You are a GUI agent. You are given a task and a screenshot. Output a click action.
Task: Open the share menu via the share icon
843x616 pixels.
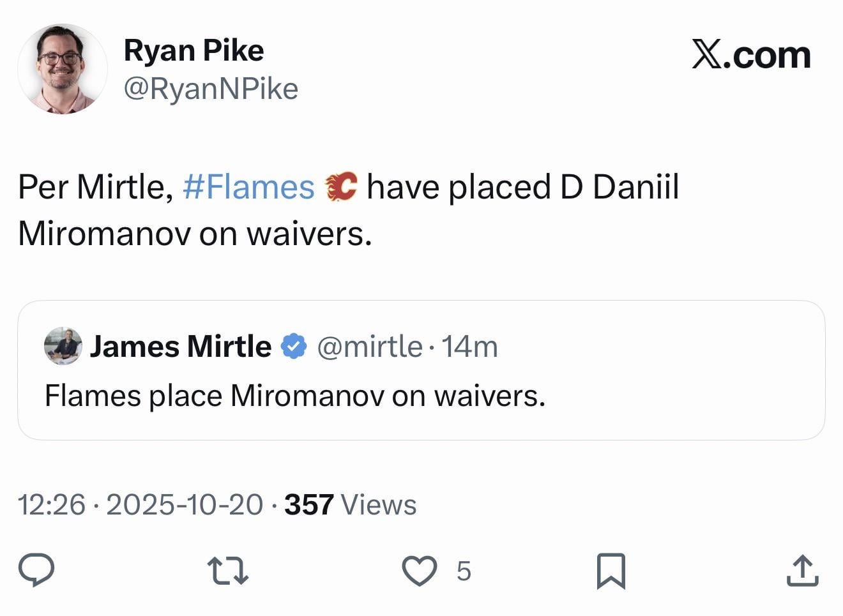click(x=803, y=570)
